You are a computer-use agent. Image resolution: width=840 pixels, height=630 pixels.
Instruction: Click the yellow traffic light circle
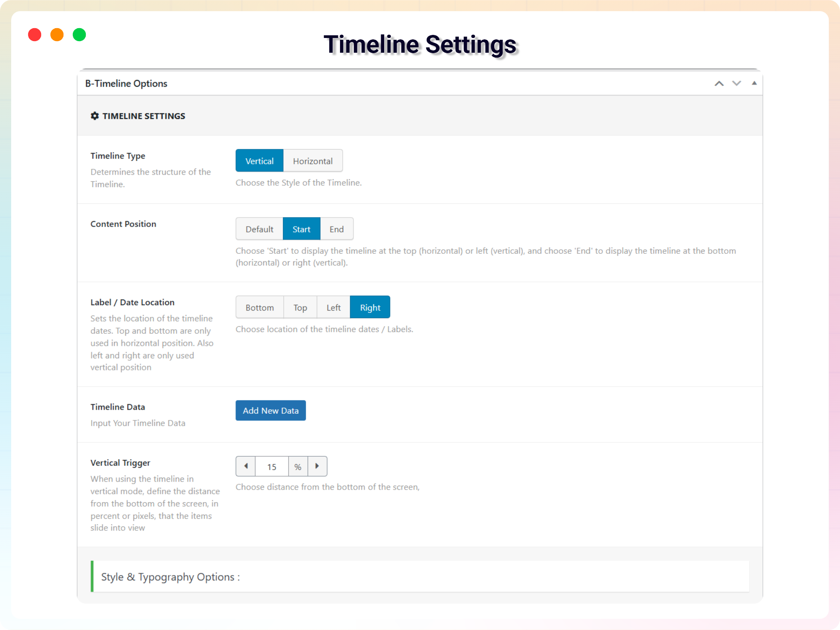(x=57, y=34)
